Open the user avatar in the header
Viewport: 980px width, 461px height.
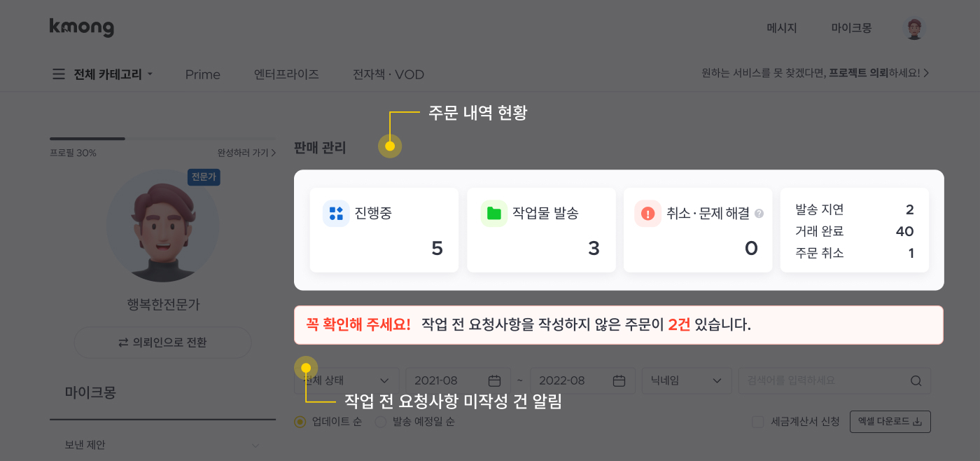tap(914, 29)
